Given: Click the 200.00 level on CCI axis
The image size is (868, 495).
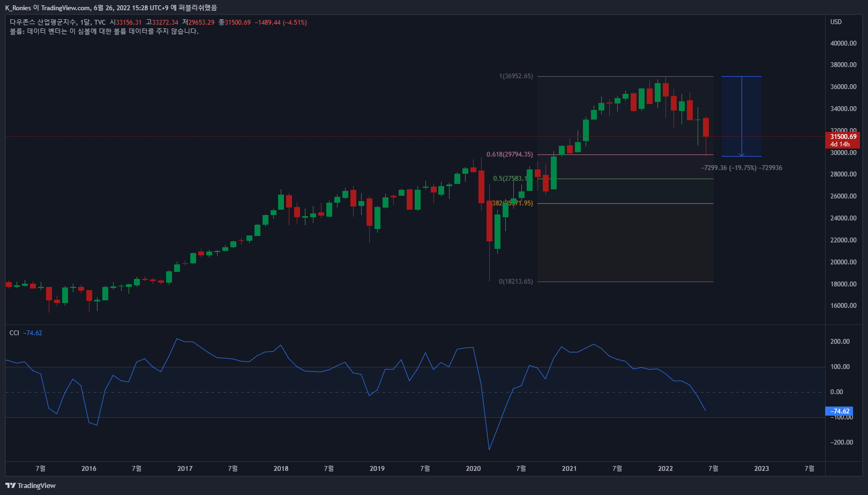Looking at the screenshot, I should 840,342.
